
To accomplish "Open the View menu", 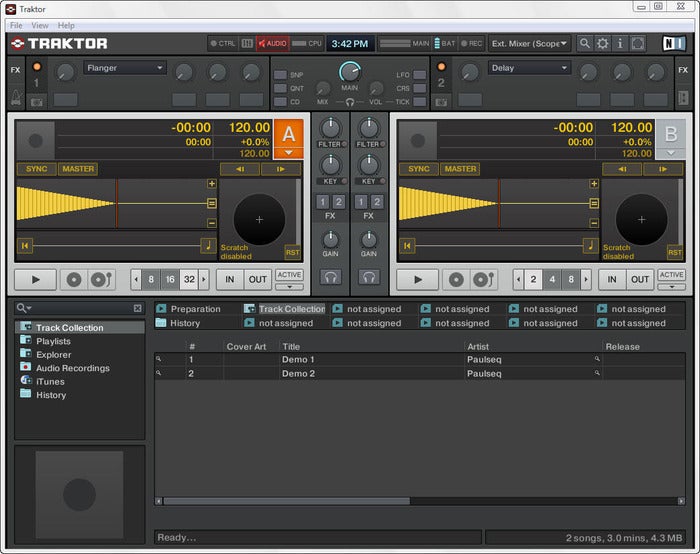I will click(40, 25).
